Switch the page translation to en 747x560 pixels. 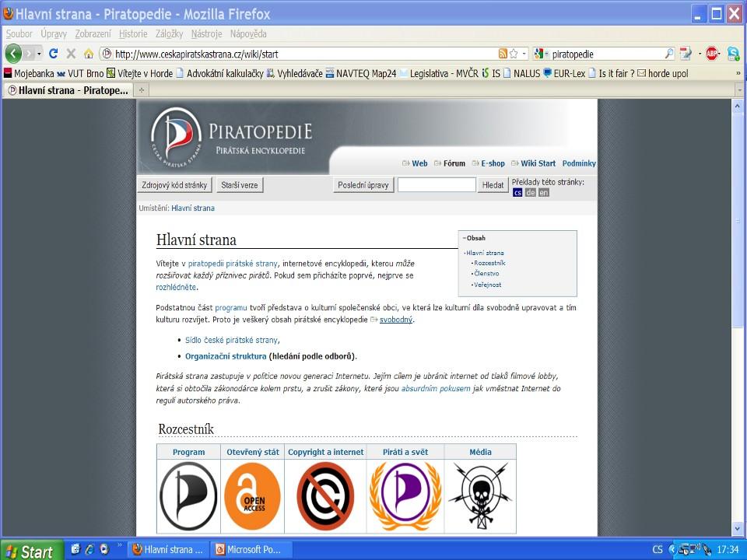tap(544, 193)
